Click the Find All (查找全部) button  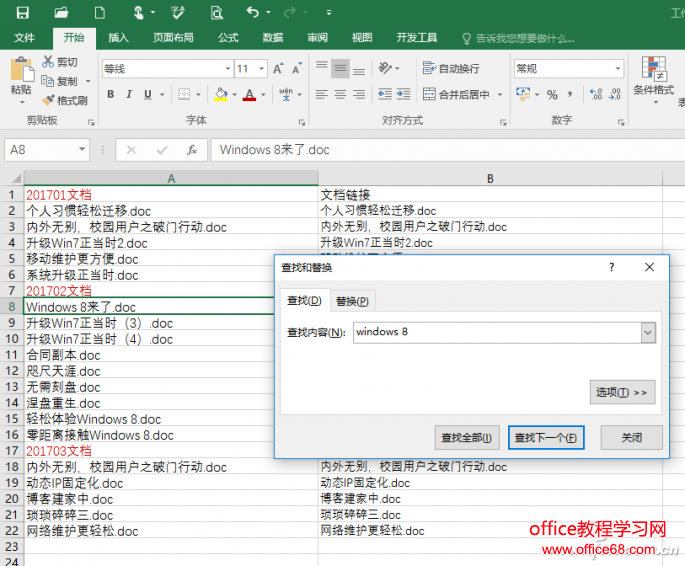(x=467, y=438)
